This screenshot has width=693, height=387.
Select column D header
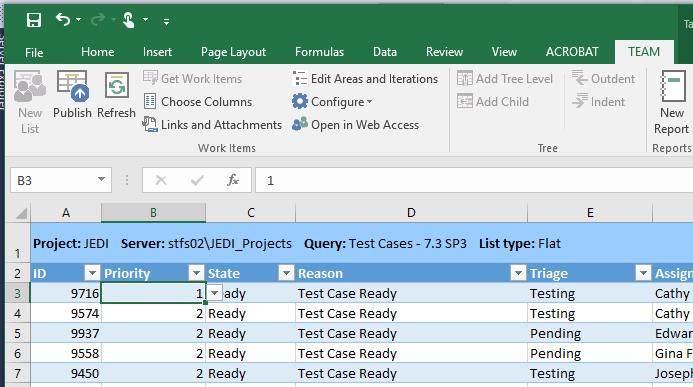(411, 213)
